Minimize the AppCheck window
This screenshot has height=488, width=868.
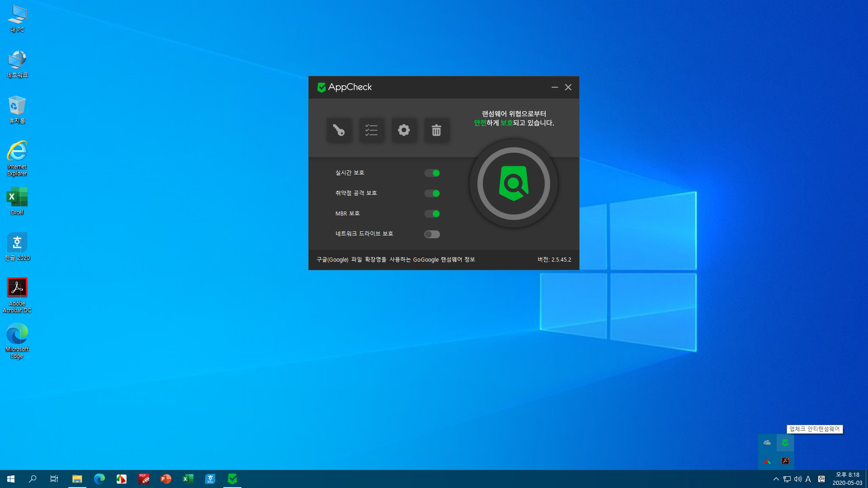[x=555, y=87]
